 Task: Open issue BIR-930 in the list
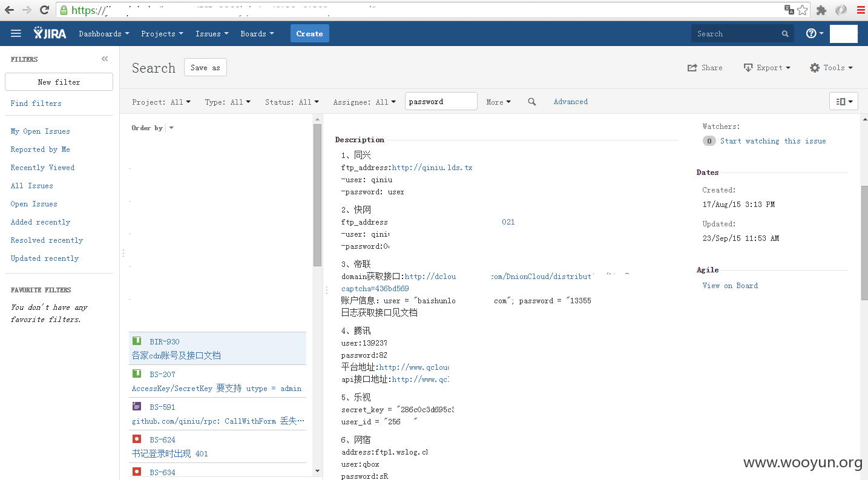[217, 348]
